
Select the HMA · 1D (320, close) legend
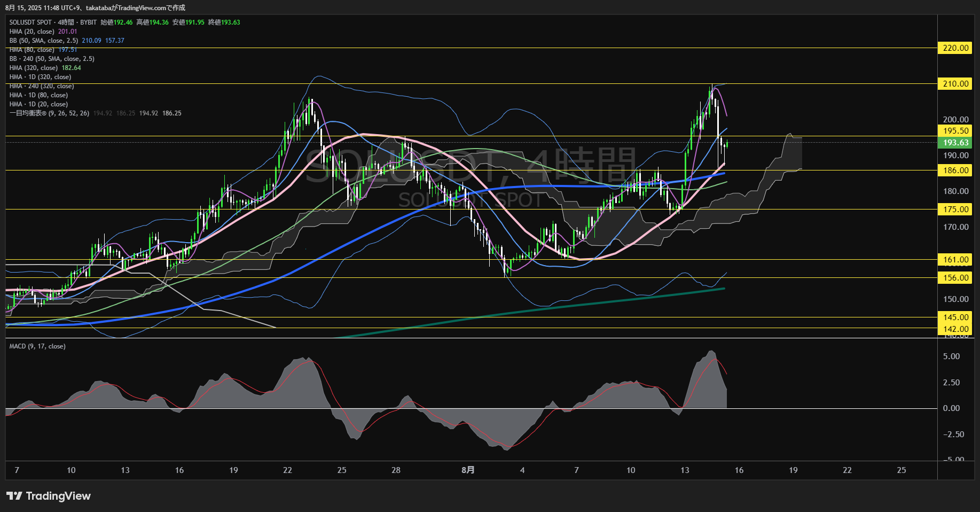[40, 77]
